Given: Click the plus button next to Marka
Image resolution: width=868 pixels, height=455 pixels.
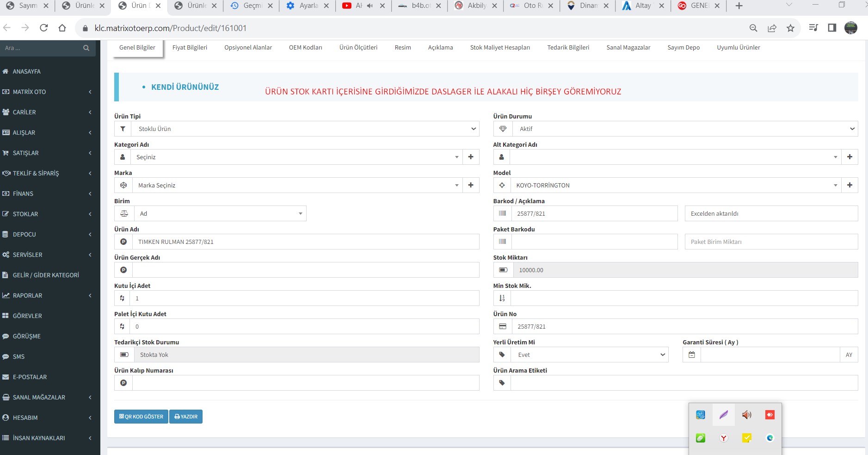Looking at the screenshot, I should [470, 185].
